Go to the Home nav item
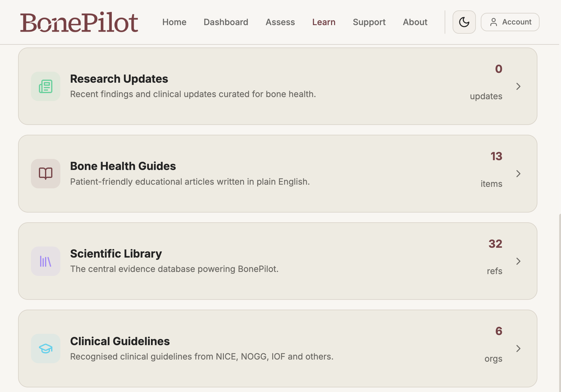 [174, 22]
